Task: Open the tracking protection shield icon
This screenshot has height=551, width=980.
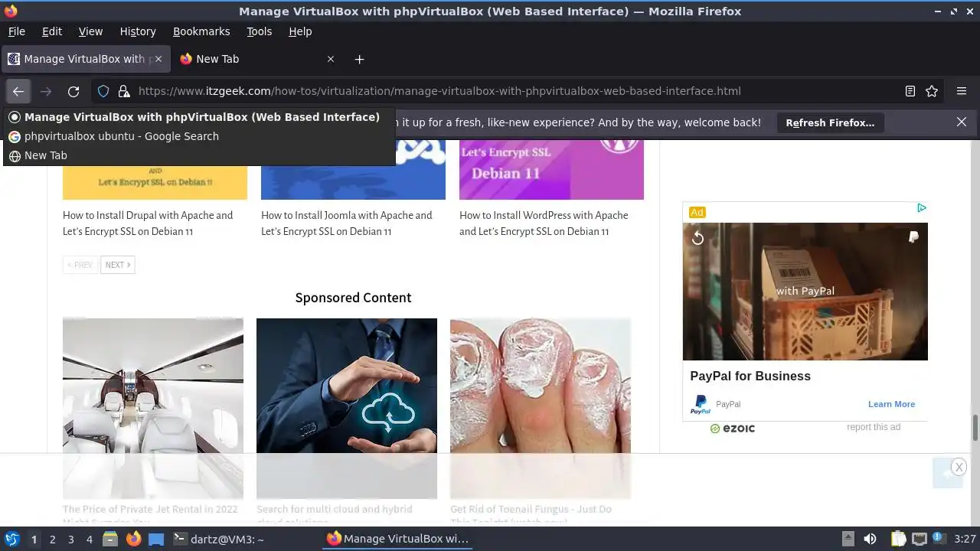Action: [103, 91]
